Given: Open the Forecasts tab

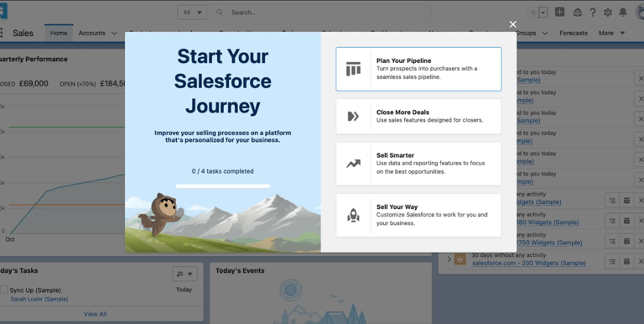Looking at the screenshot, I should click(574, 33).
